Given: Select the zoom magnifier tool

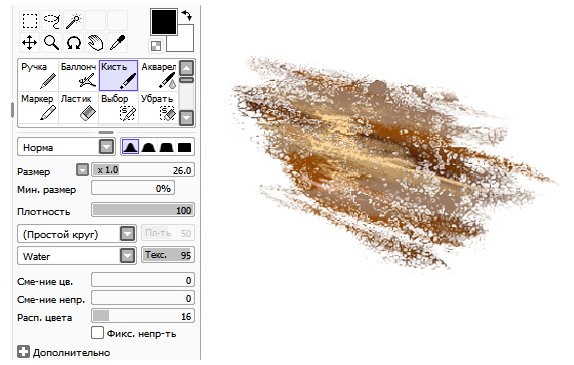Looking at the screenshot, I should [x=52, y=42].
